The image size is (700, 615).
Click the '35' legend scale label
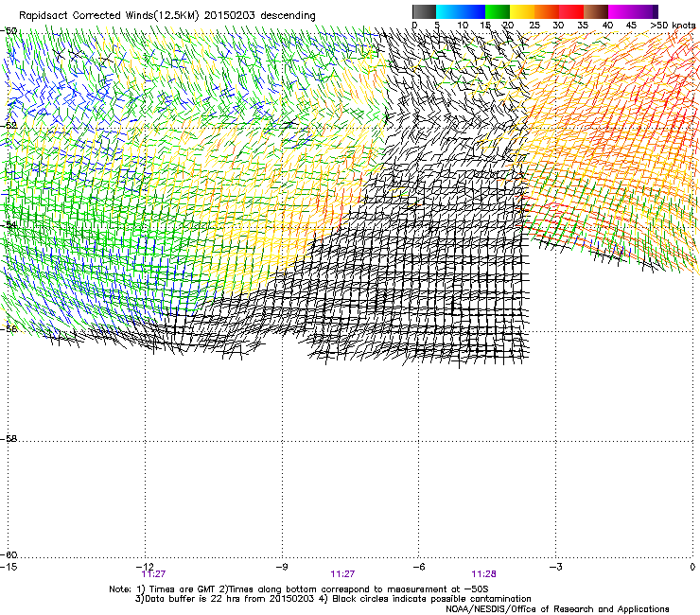coord(583,26)
